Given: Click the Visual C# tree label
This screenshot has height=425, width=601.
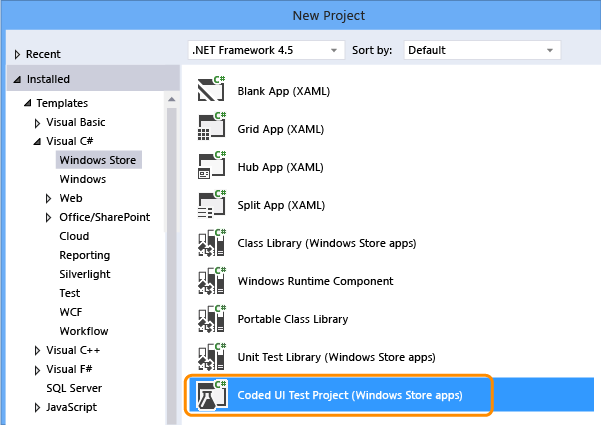Looking at the screenshot, I should click(x=70, y=141).
